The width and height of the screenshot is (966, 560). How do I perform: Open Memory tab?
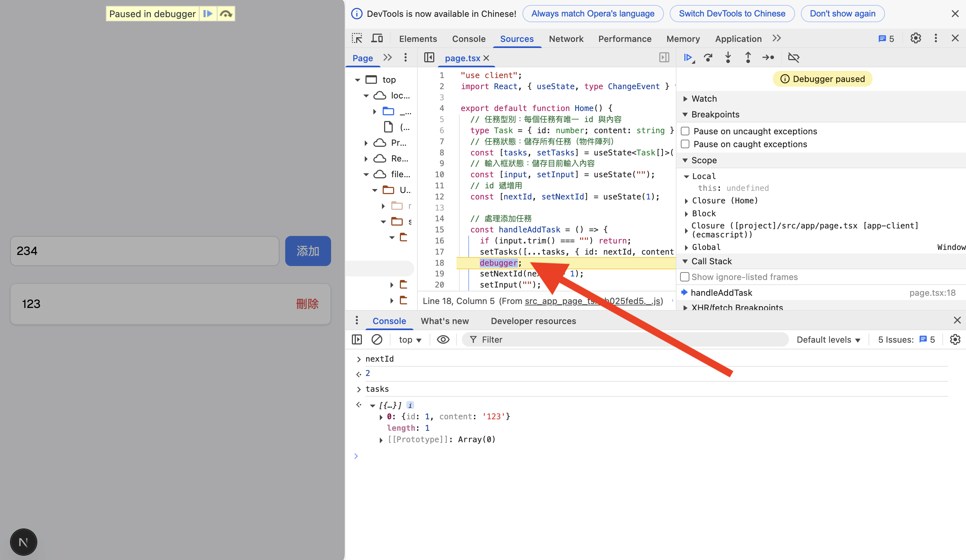pyautogui.click(x=683, y=39)
